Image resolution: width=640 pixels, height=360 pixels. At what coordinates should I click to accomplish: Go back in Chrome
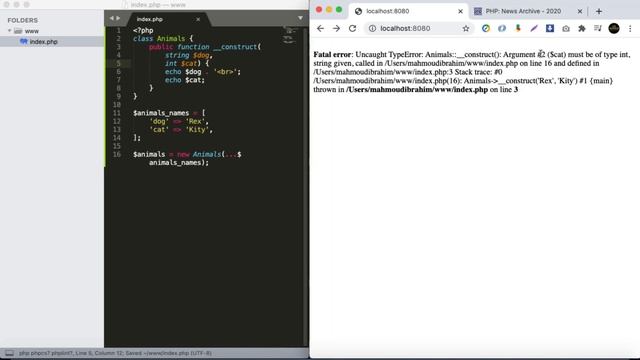(320, 28)
